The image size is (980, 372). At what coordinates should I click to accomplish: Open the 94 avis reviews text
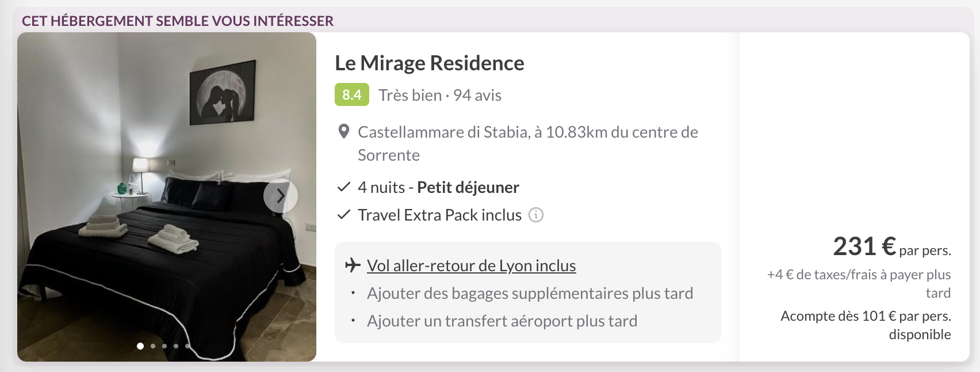(477, 95)
